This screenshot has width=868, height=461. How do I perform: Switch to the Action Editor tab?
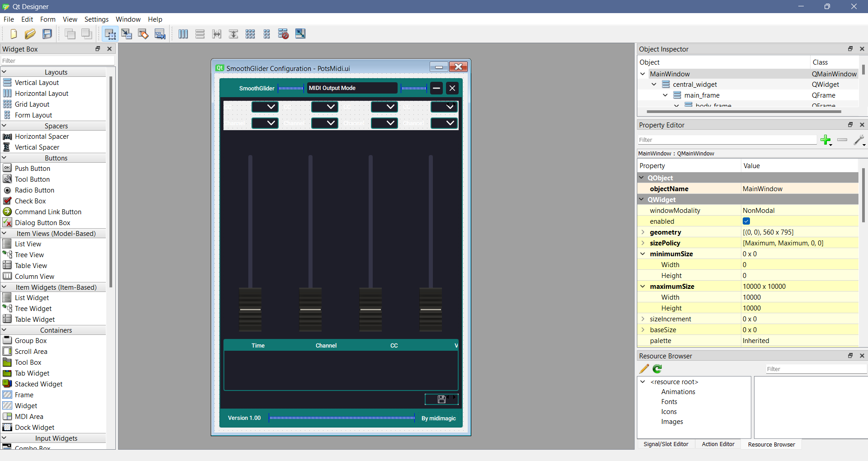[x=718, y=444]
